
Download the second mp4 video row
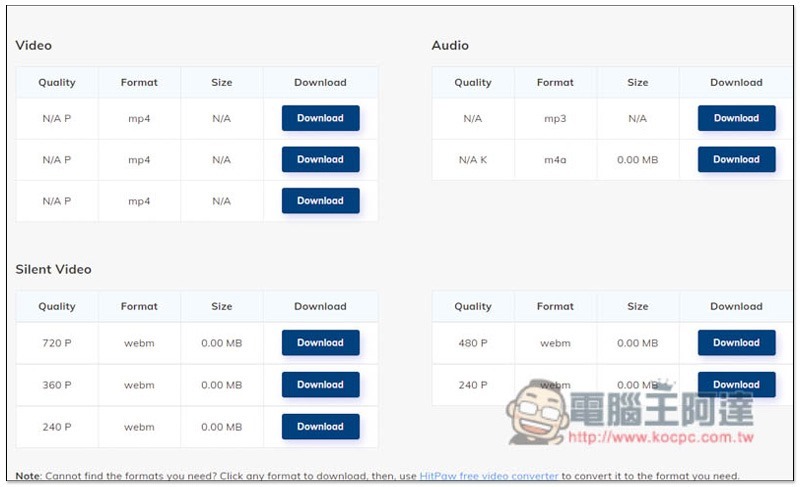(320, 160)
